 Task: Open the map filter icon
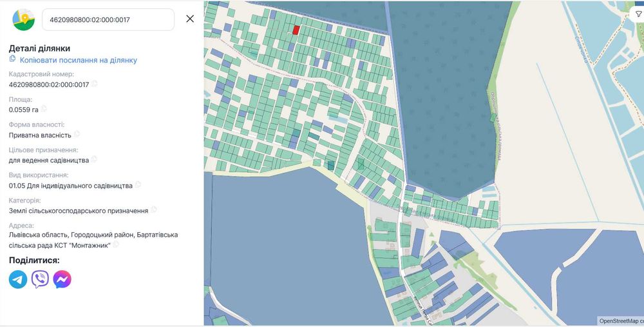tap(639, 14)
